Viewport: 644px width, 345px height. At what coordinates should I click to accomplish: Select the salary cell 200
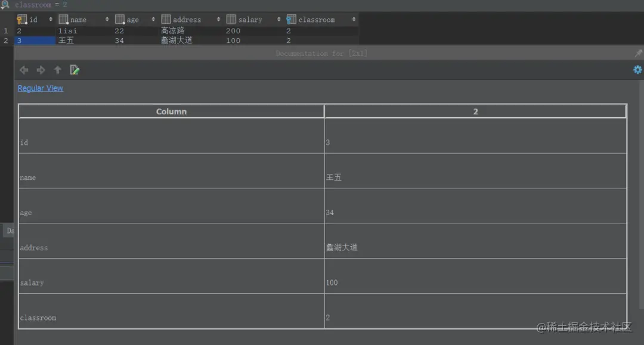(x=253, y=31)
